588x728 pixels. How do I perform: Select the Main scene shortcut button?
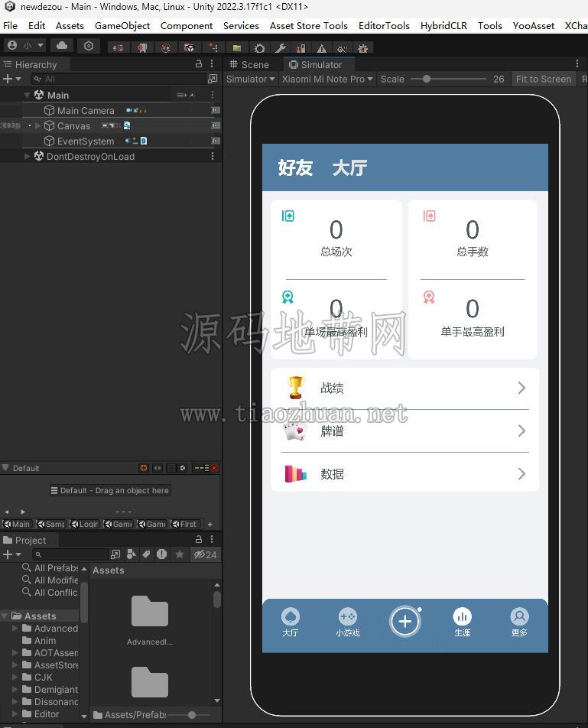click(x=17, y=524)
